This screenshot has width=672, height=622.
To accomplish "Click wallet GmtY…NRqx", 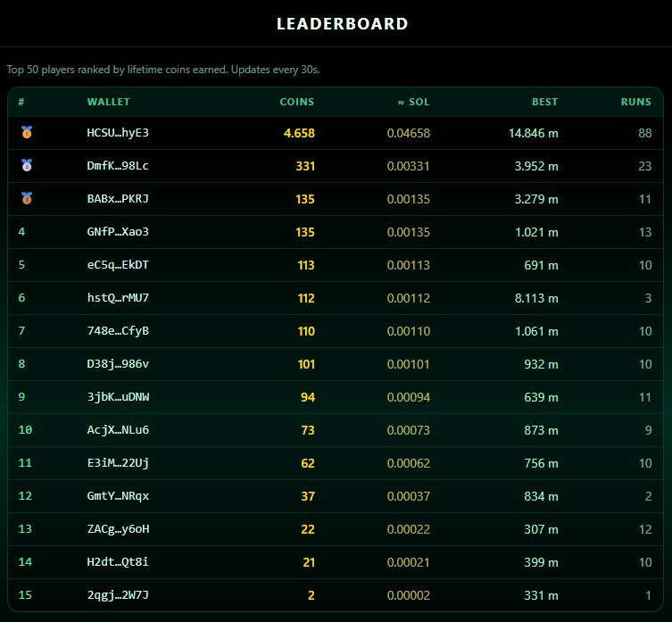I will pyautogui.click(x=118, y=496).
